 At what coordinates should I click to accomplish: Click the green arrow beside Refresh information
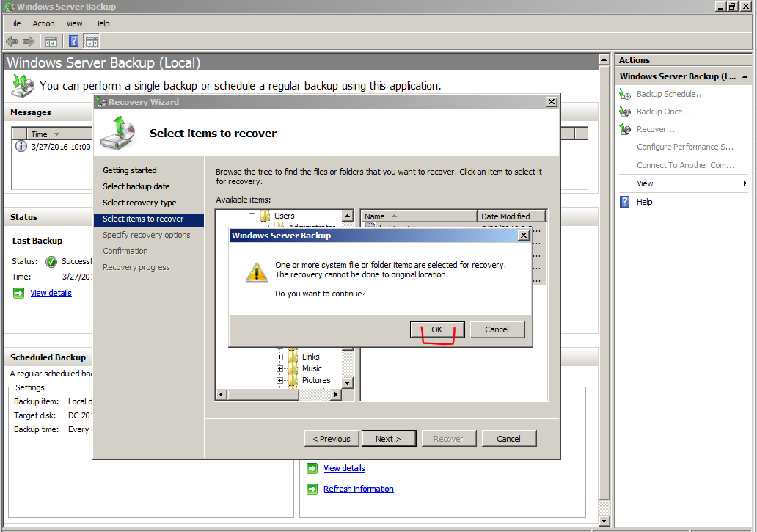coord(312,489)
